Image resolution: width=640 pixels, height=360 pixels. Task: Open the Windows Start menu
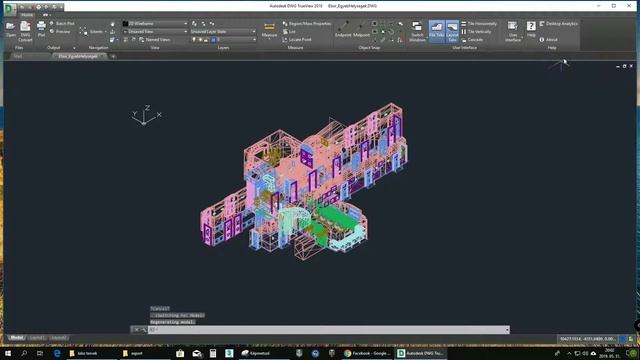8,353
